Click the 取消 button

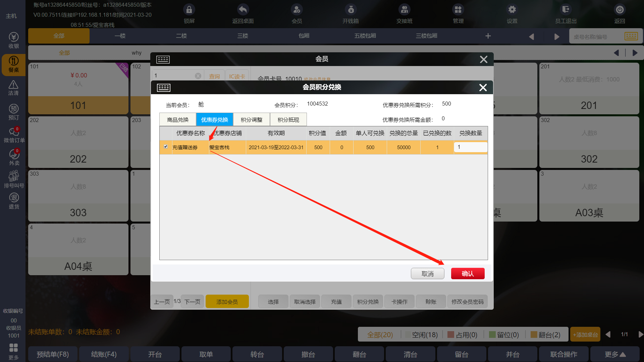point(427,274)
